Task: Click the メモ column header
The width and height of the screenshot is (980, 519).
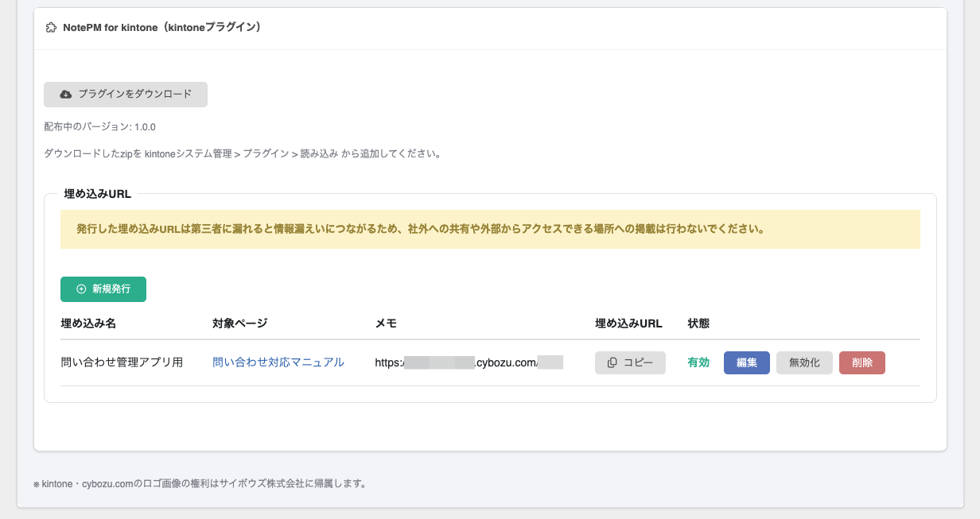Action: [386, 323]
